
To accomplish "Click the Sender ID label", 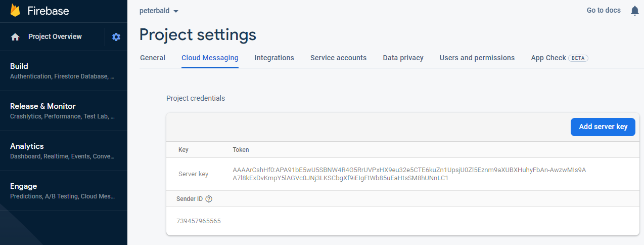I will pos(190,199).
